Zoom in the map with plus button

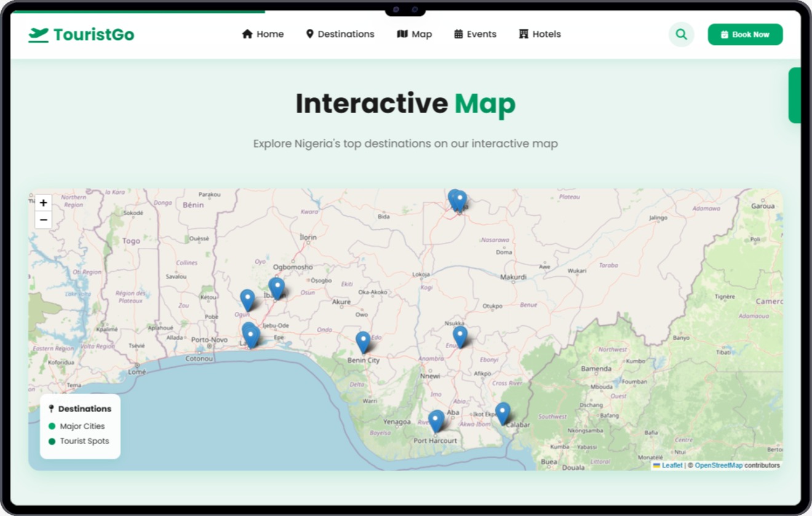click(43, 203)
